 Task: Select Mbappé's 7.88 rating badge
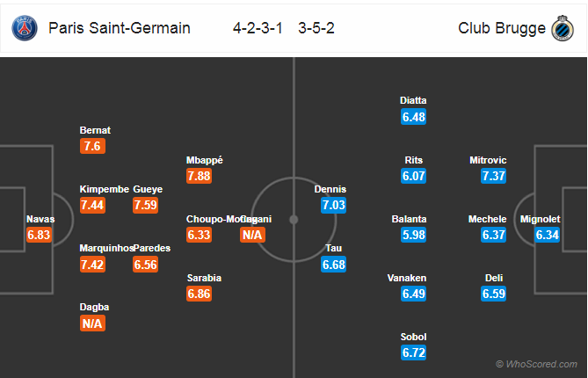click(x=200, y=176)
